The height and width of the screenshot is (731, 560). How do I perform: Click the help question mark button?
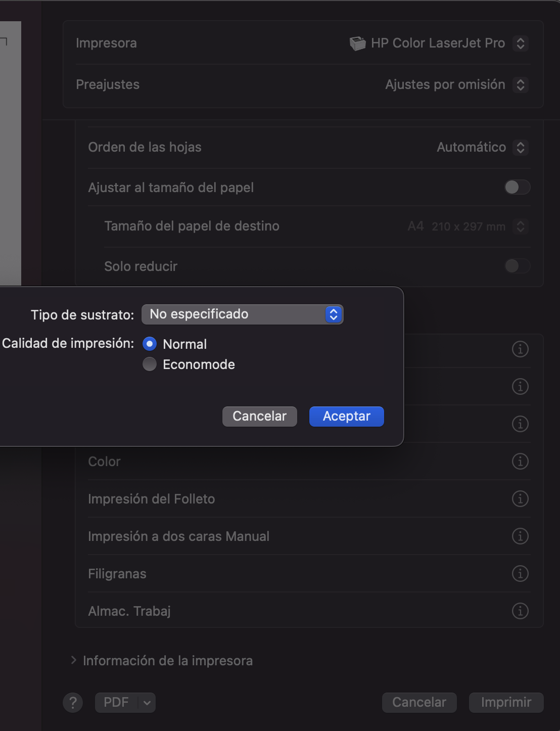click(x=73, y=702)
